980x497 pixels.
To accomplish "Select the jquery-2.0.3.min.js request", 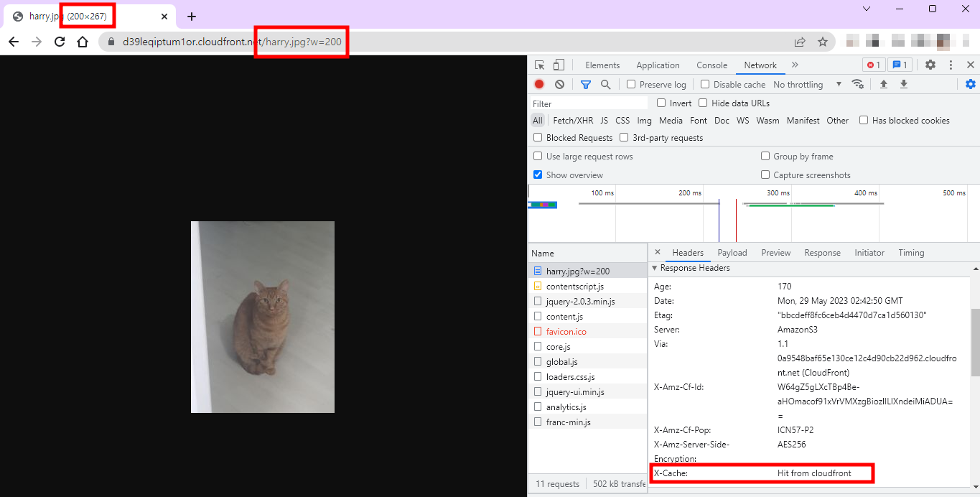I will [588, 301].
